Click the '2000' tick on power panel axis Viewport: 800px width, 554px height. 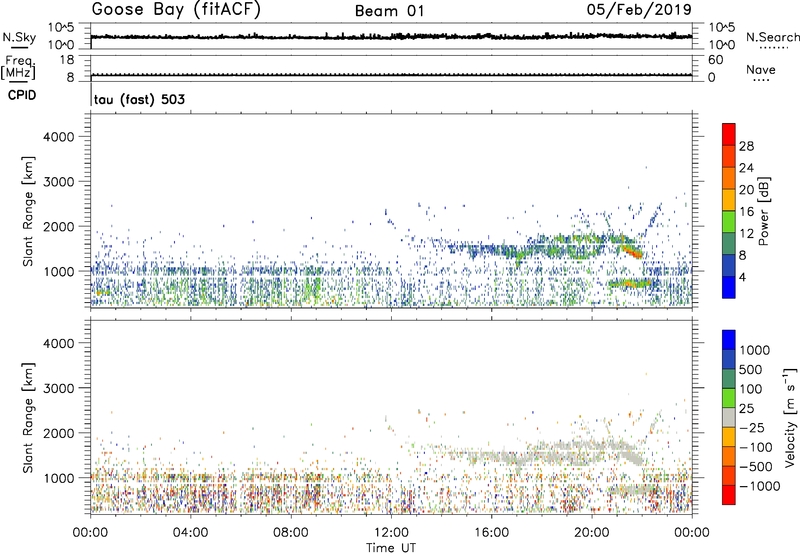58,226
